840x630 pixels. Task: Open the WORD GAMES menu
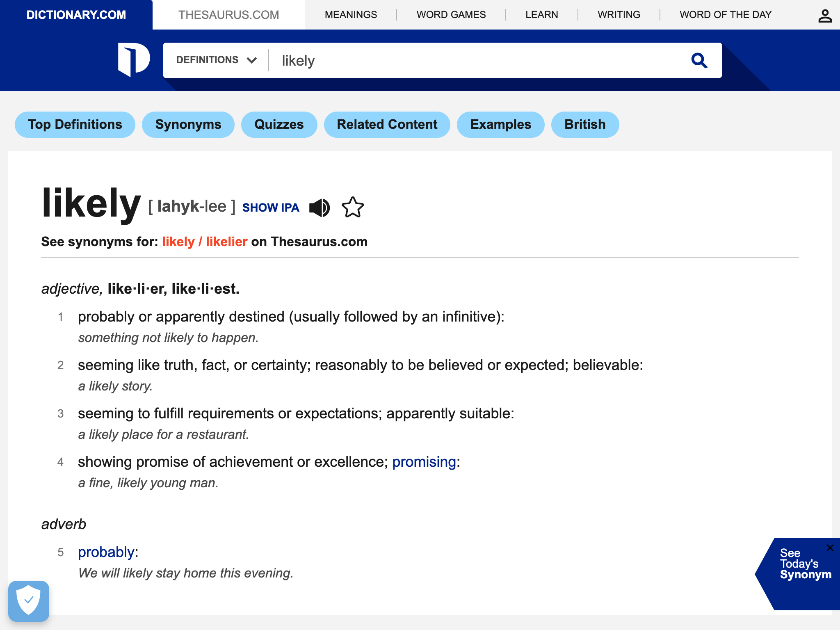tap(451, 15)
